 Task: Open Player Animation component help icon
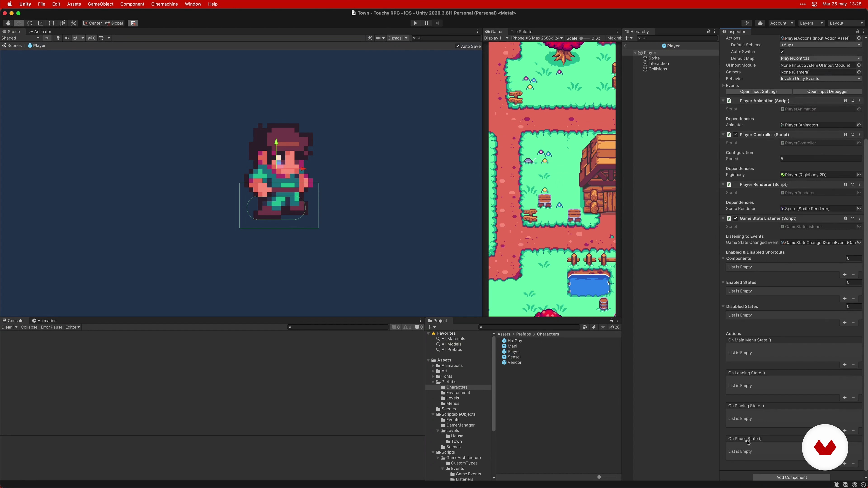click(x=845, y=101)
